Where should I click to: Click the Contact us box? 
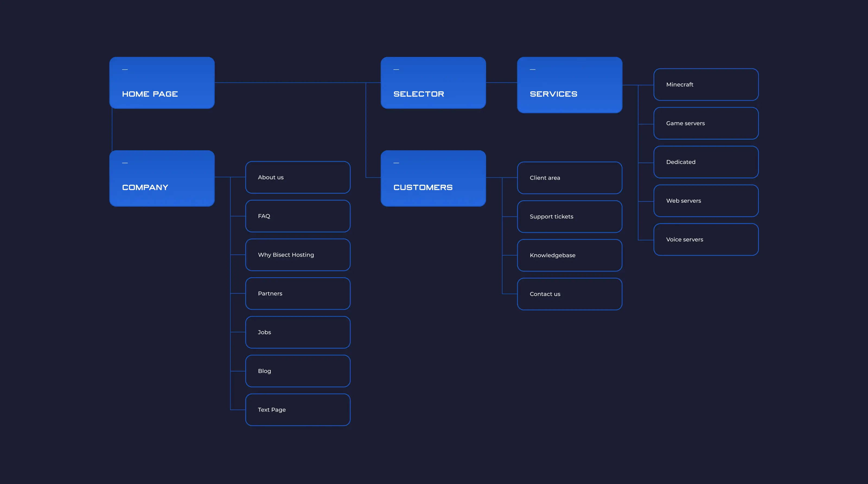pos(569,294)
